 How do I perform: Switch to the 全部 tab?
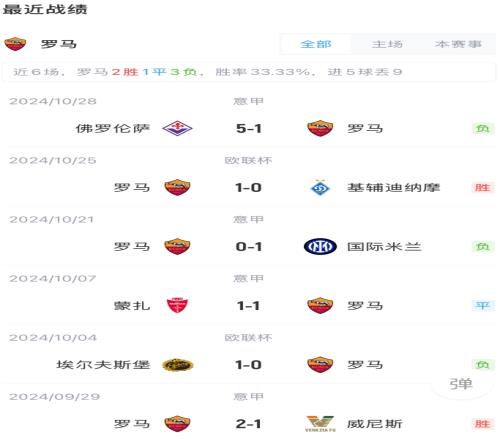point(316,44)
